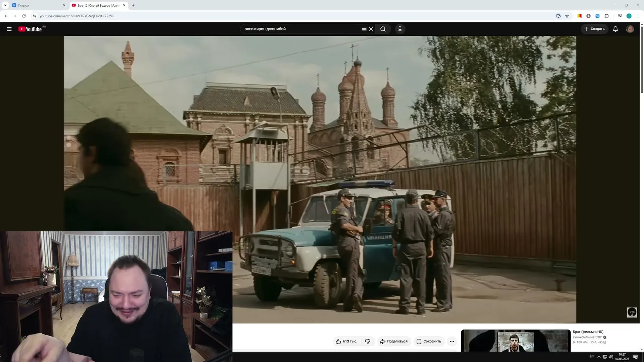
Task: Install or cast via the address bar screen icon
Action: click(x=558, y=16)
